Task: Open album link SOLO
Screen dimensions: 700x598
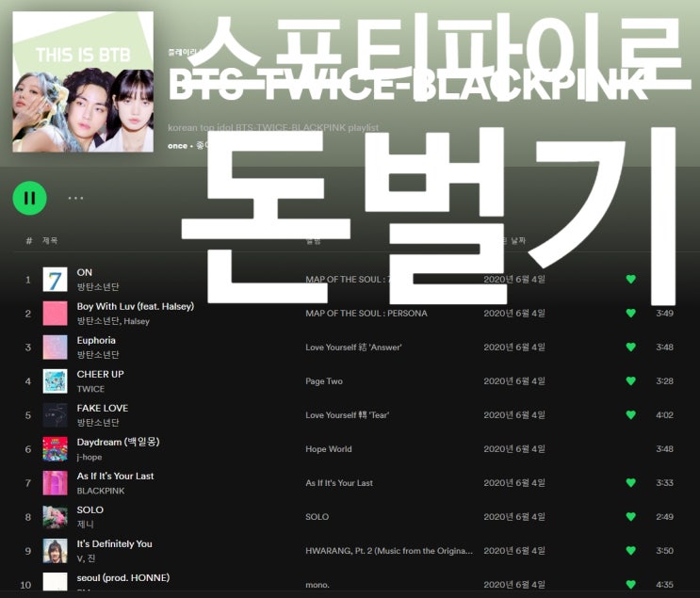Action: (x=317, y=517)
